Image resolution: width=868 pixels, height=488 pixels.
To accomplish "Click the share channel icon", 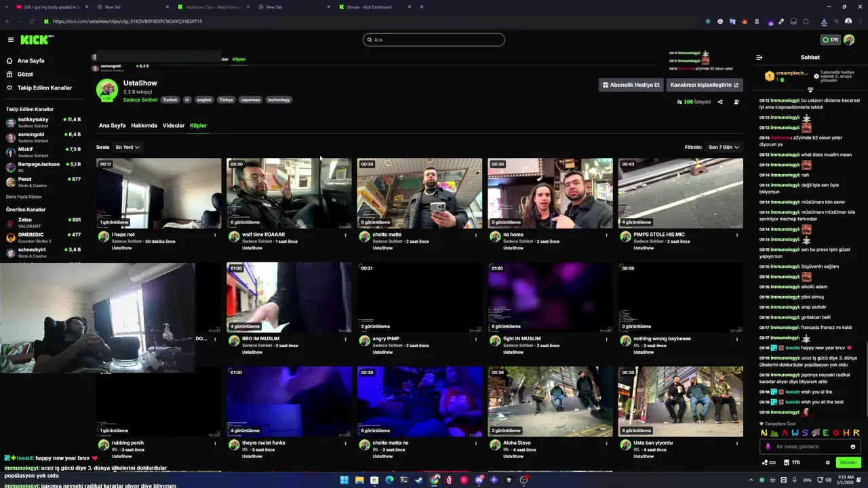I will (720, 102).
